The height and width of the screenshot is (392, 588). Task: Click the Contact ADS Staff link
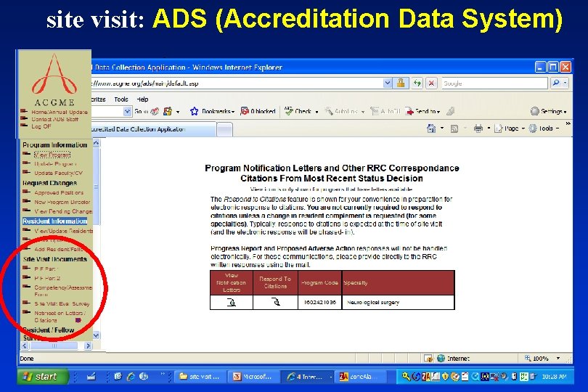54,119
